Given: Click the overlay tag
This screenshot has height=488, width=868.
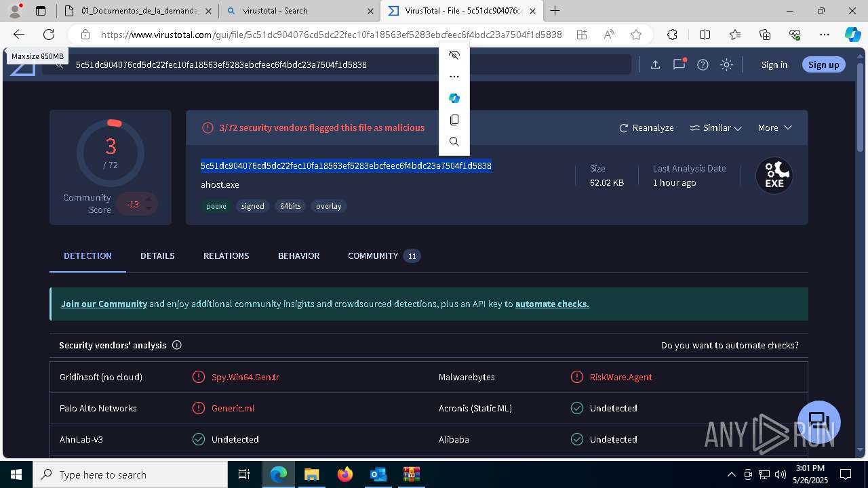Looking at the screenshot, I should click(328, 206).
